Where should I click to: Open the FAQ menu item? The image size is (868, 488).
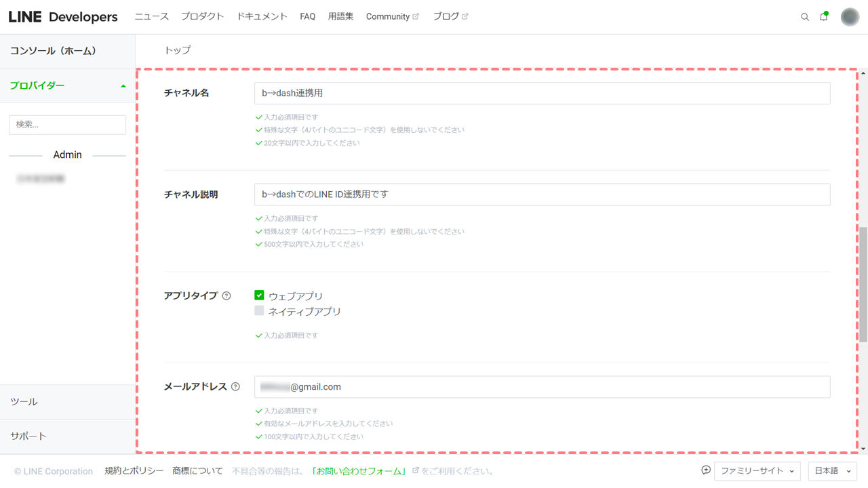pyautogui.click(x=308, y=16)
